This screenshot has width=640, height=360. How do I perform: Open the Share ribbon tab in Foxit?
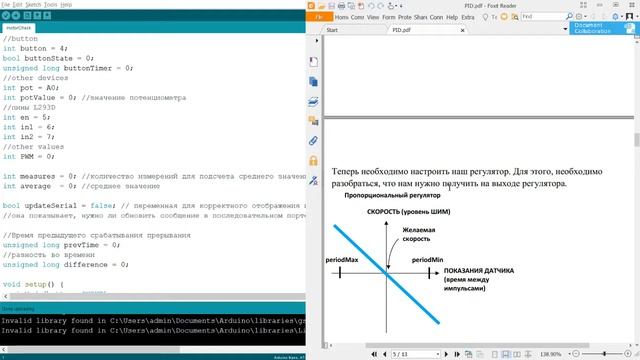click(x=420, y=17)
